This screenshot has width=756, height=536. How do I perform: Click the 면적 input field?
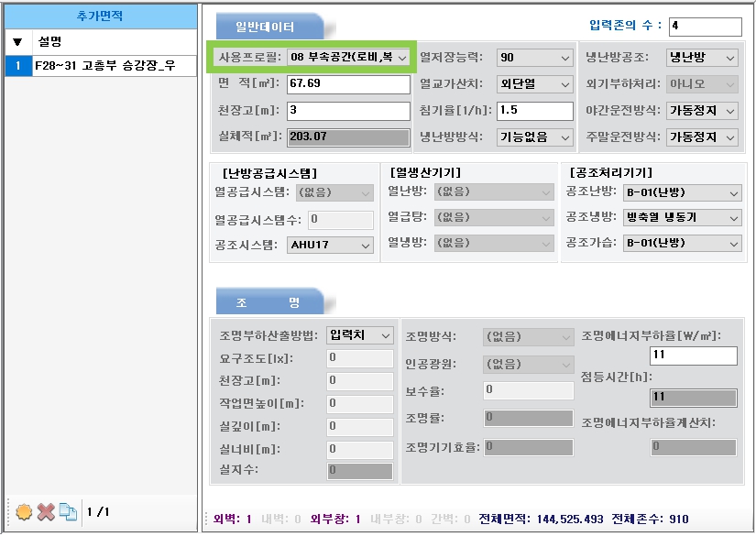(347, 84)
